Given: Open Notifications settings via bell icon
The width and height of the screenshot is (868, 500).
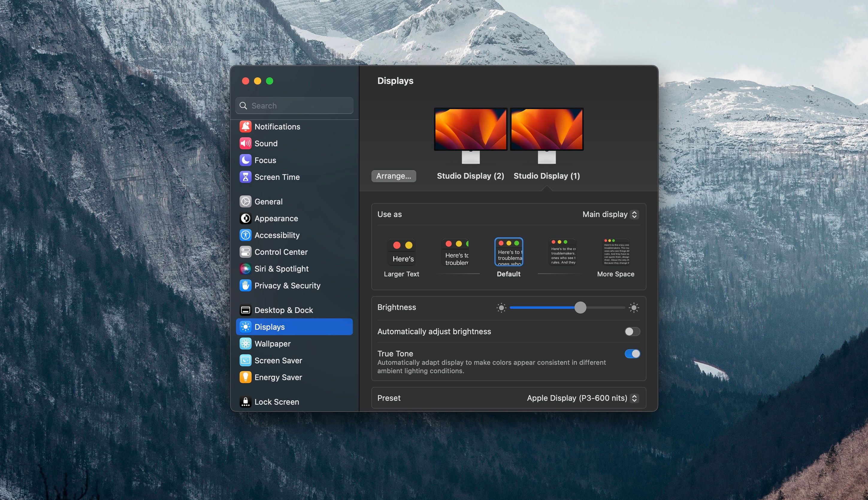Looking at the screenshot, I should 245,126.
